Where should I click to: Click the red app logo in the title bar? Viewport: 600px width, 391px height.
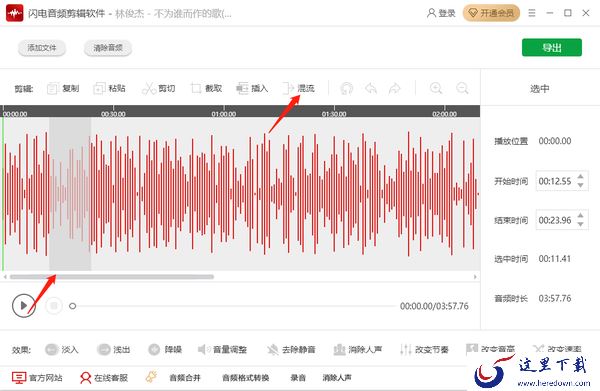pyautogui.click(x=15, y=13)
